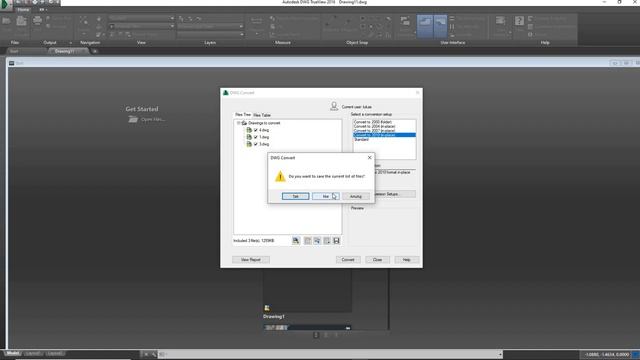Image resolution: width=640 pixels, height=360 pixels.
Task: Click the Switch Windows ribbon icon
Action: (405, 21)
